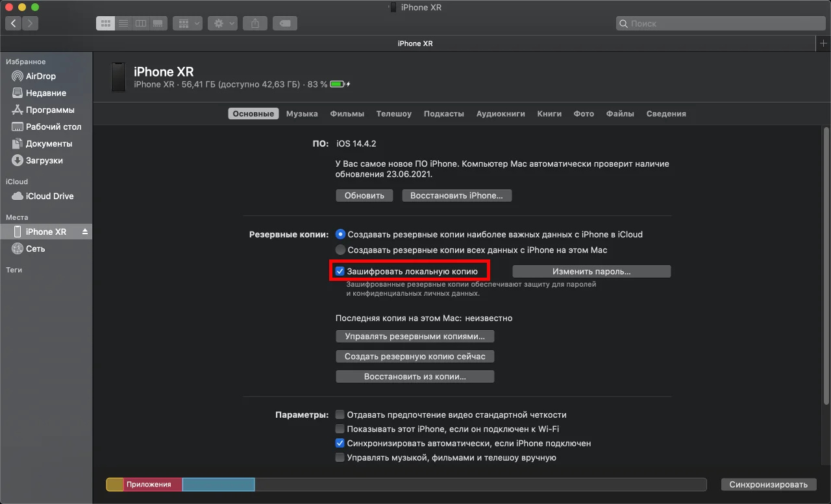
Task: Open the Музыка tab
Action: 302,114
